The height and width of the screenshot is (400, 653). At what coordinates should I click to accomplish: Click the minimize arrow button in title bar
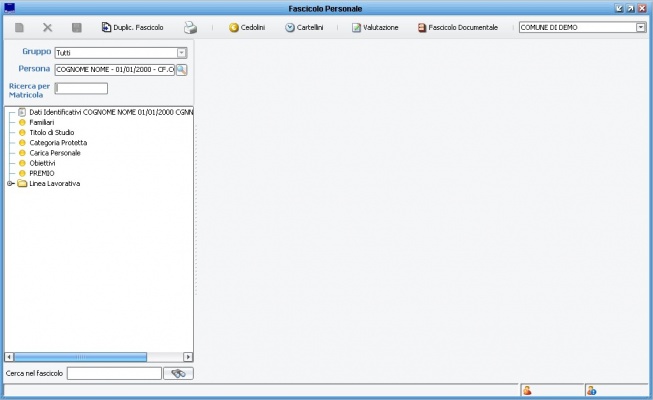pos(619,8)
